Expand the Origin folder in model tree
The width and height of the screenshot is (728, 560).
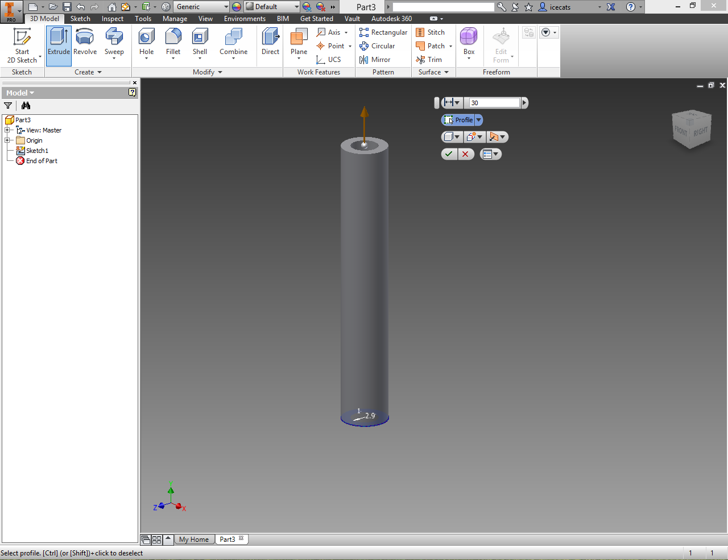7,140
